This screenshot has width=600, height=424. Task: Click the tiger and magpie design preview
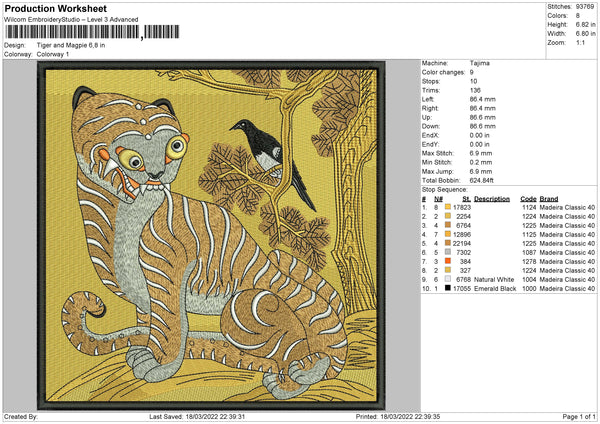click(211, 236)
